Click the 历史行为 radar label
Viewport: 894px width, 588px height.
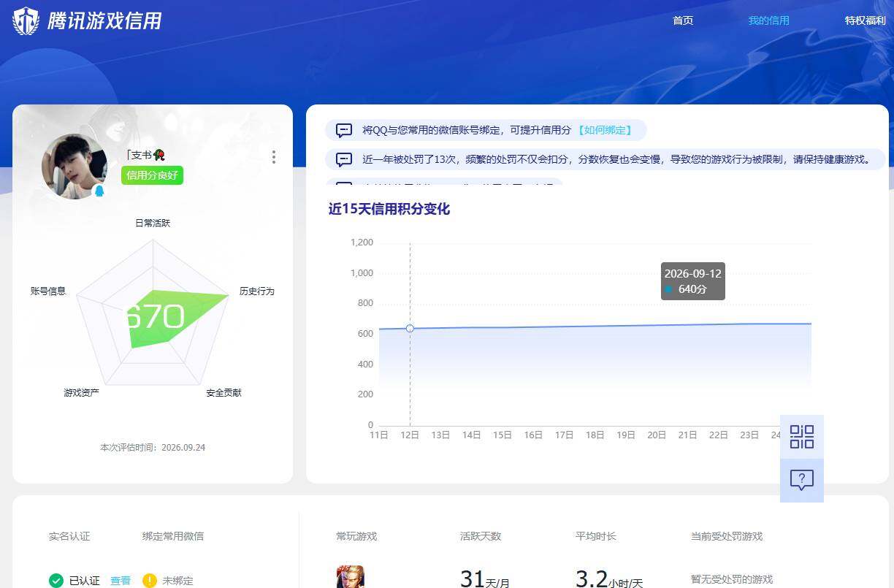click(x=257, y=291)
